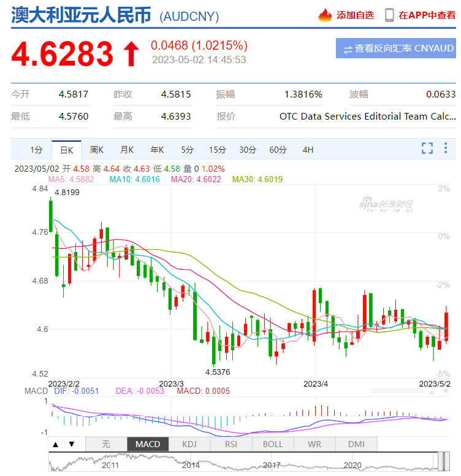The image size is (461, 476).
Task: Switch to the 30分 chart tab
Action: [248, 150]
